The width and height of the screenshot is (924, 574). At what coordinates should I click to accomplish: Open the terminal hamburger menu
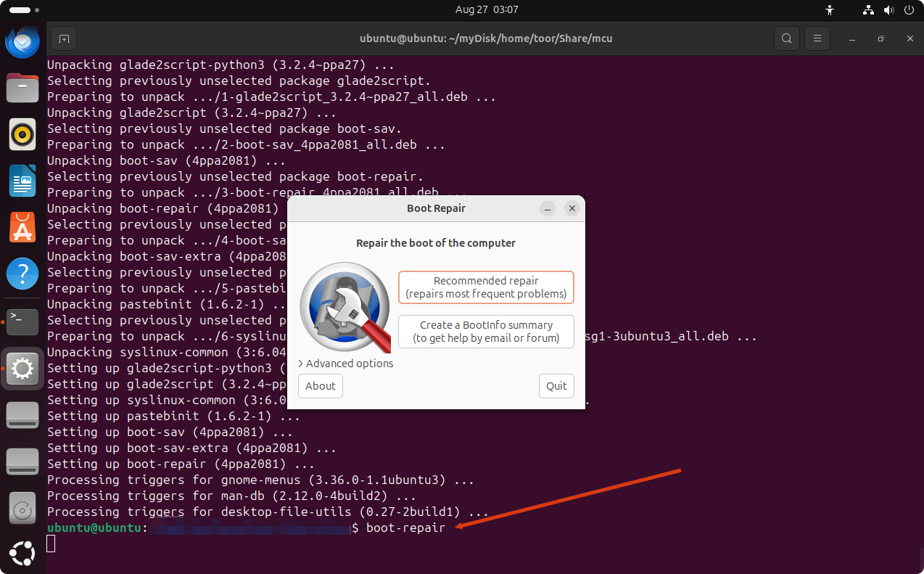pyautogui.click(x=817, y=38)
